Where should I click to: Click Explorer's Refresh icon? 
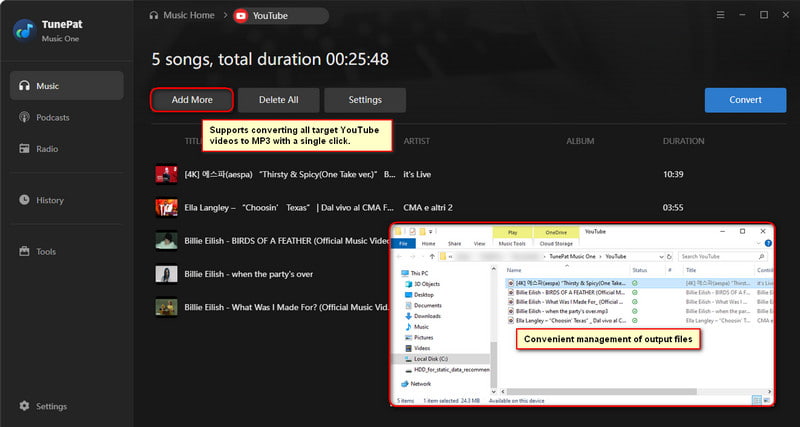[669, 257]
